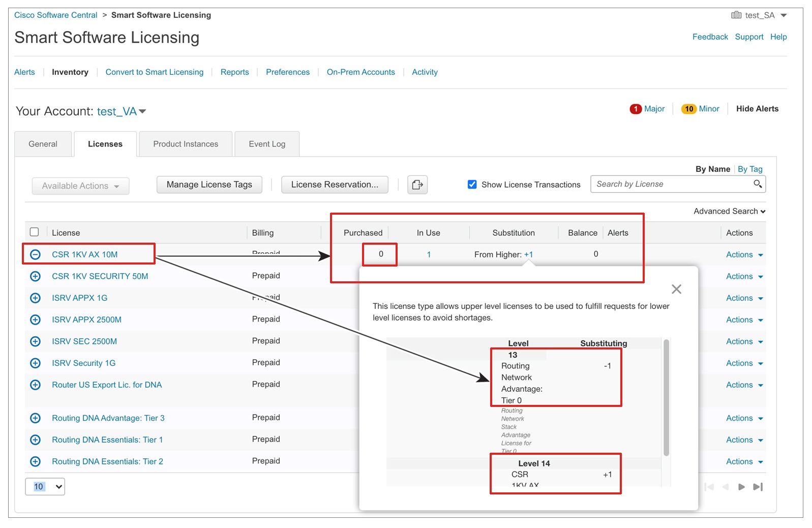
Task: Open test_SA account menu arrow
Action: pos(784,15)
